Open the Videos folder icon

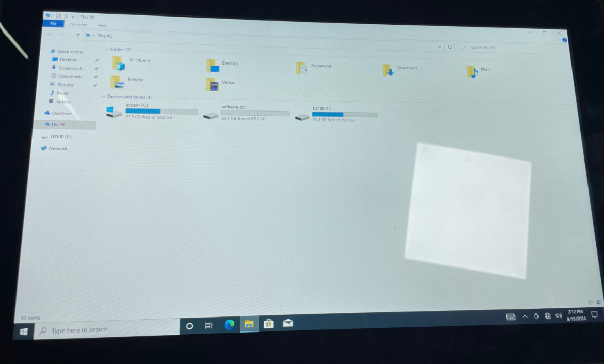(212, 85)
